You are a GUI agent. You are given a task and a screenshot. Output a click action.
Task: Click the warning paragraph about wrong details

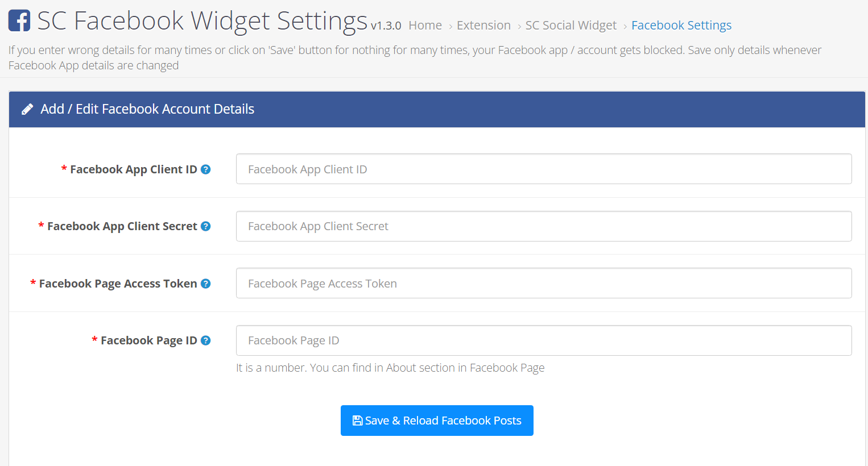415,57
